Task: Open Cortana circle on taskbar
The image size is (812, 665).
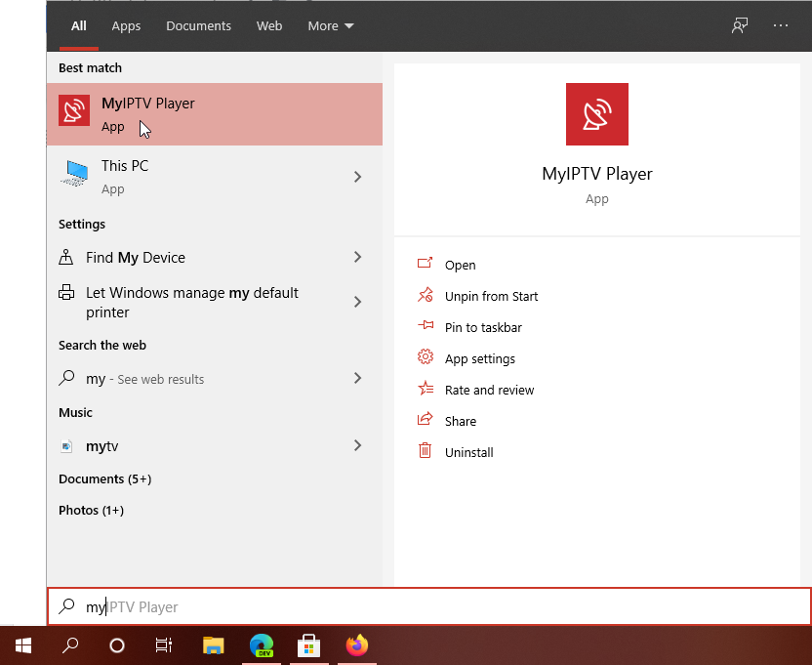Action: [117, 645]
